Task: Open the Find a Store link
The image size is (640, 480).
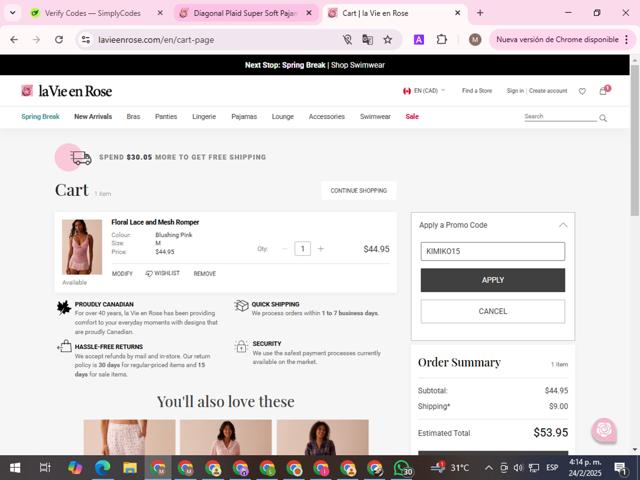Action: (x=477, y=91)
